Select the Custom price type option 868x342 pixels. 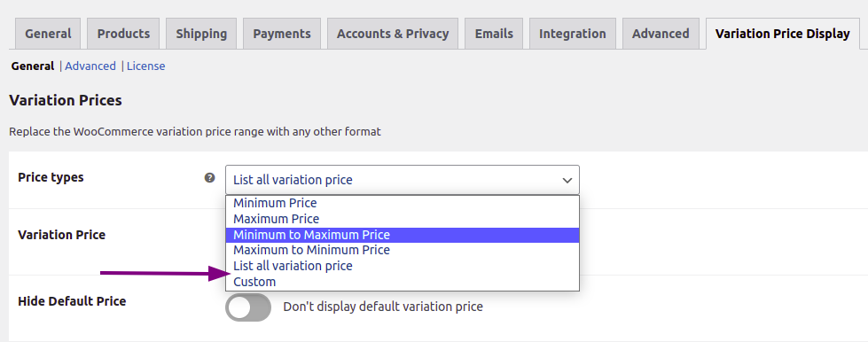pos(403,283)
